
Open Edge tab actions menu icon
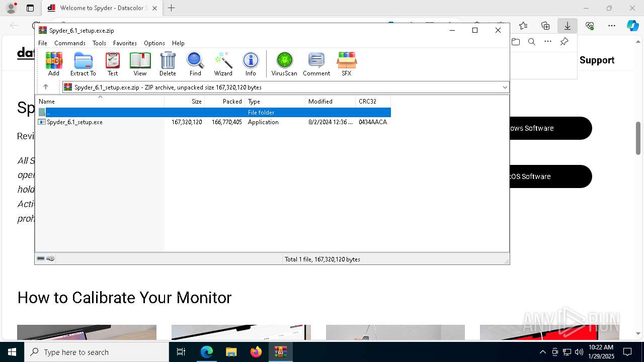coord(30,8)
